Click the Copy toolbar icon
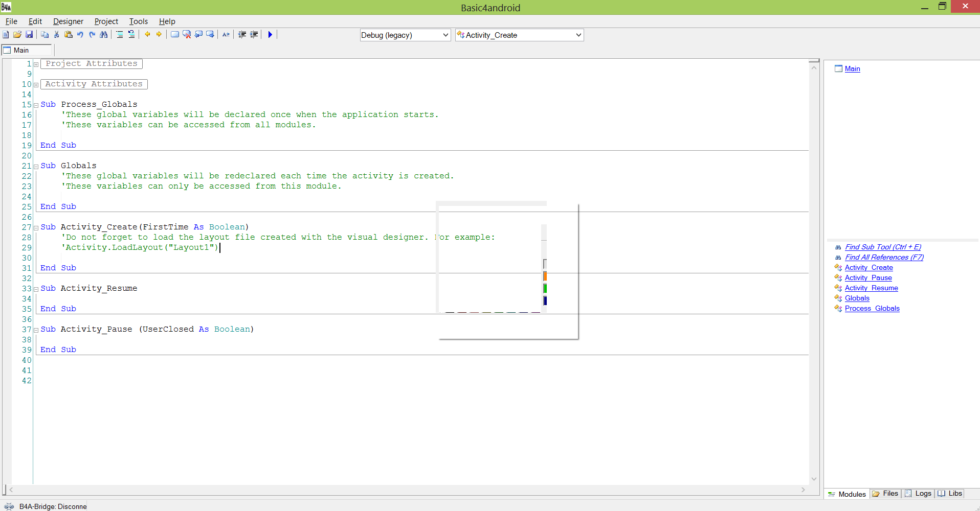 pyautogui.click(x=45, y=35)
